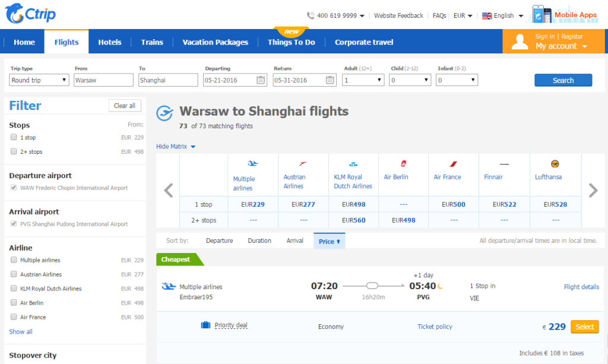The height and width of the screenshot is (364, 608).
Task: Toggle PVG Shanghai Pudong airport checkbox
Action: pos(14,223)
